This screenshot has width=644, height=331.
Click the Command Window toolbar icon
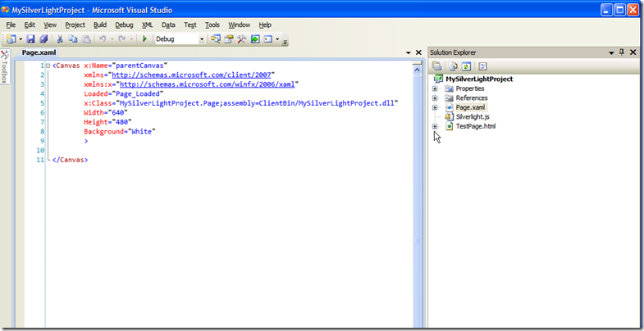click(268, 39)
